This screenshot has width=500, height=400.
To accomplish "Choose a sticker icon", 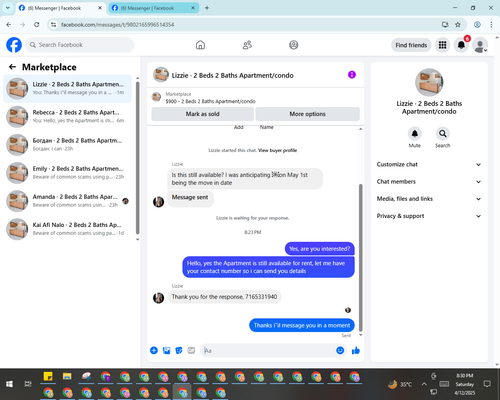I will pyautogui.click(x=179, y=350).
